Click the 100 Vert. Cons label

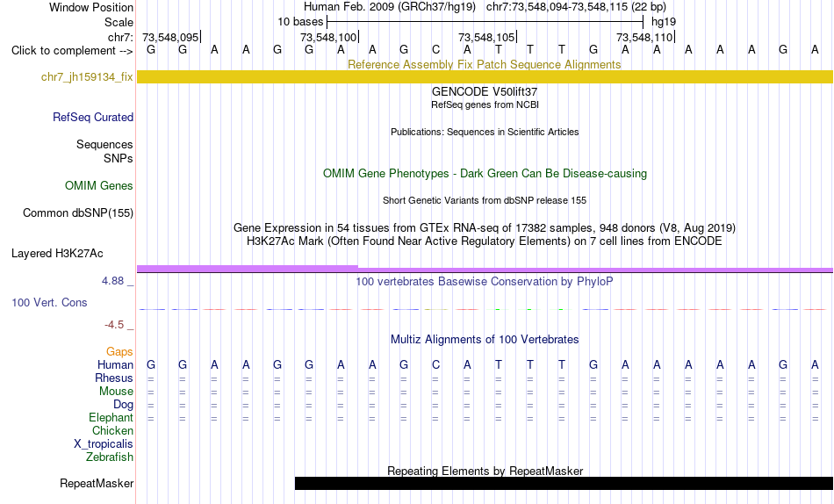49,302
